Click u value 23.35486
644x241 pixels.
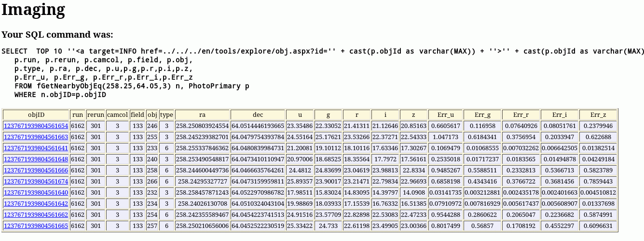pyautogui.click(x=300, y=126)
